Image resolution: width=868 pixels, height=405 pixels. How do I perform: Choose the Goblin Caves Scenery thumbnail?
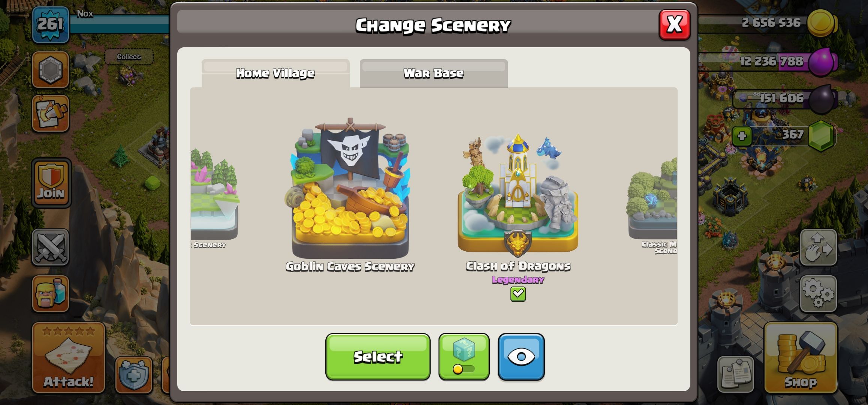[x=350, y=189]
